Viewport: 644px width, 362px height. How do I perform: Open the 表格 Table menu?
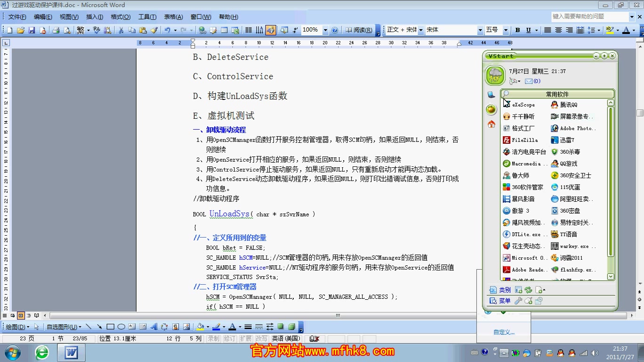pos(173,17)
